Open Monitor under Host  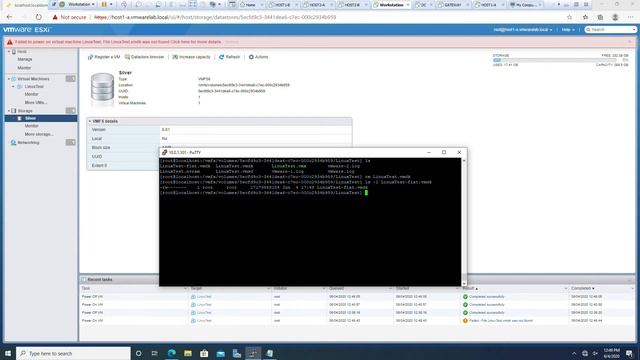24,68
